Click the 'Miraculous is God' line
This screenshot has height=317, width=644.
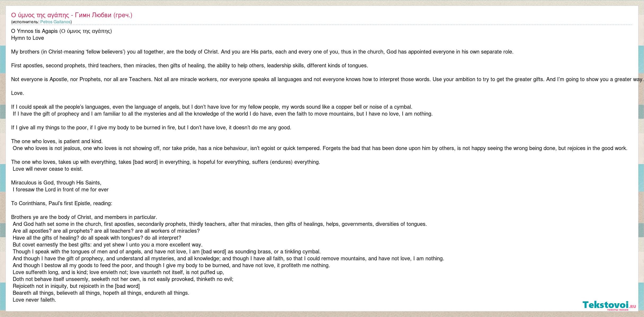click(56, 183)
